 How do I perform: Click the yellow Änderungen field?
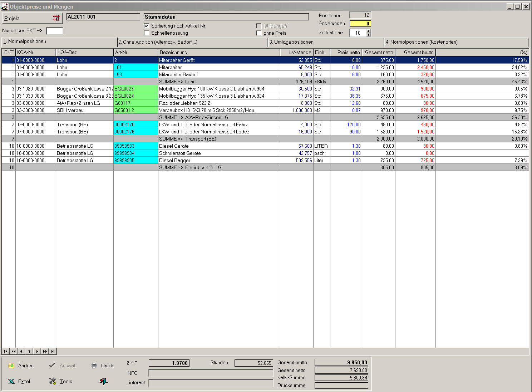[x=360, y=24]
